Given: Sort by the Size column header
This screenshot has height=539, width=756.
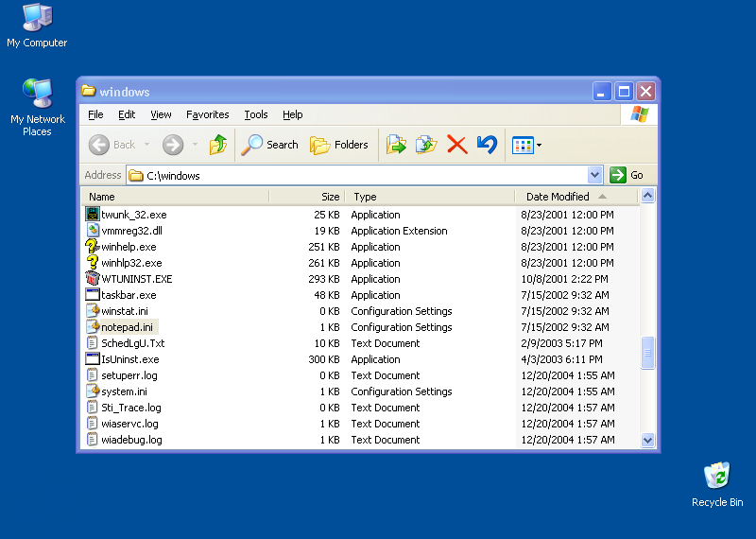Looking at the screenshot, I should [307, 197].
